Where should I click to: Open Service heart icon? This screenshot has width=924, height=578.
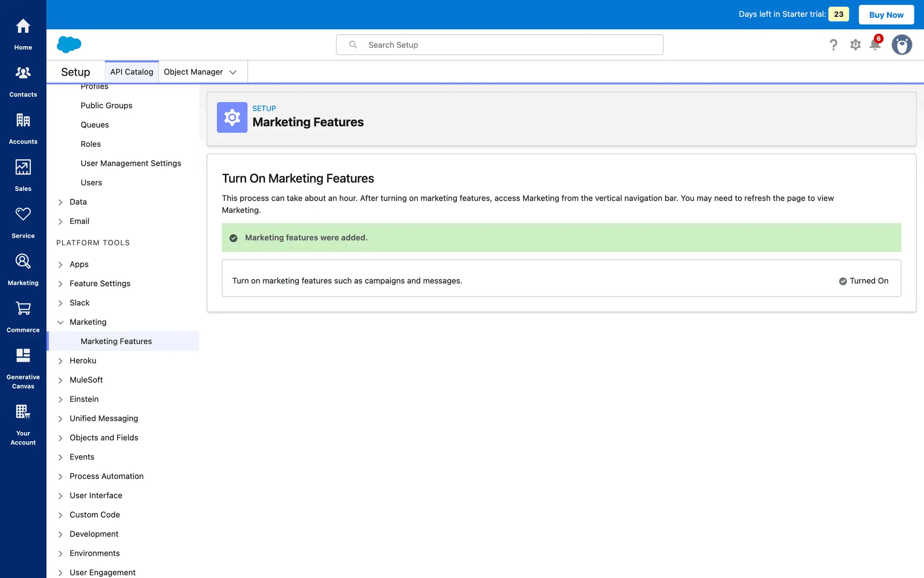click(23, 214)
